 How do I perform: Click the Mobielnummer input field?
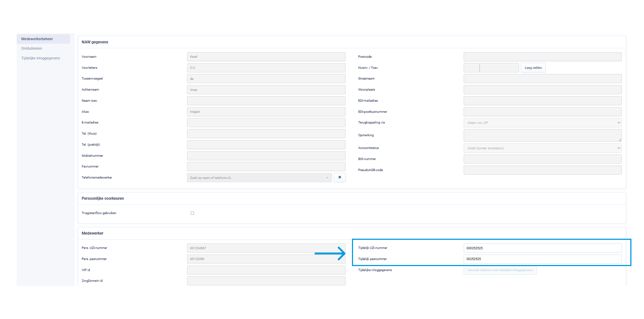coord(266,156)
